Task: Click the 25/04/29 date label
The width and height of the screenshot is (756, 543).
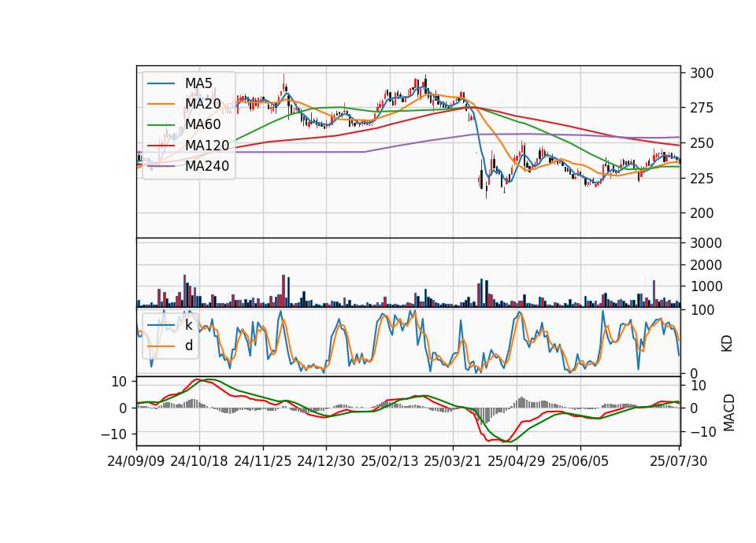Action: [x=517, y=461]
